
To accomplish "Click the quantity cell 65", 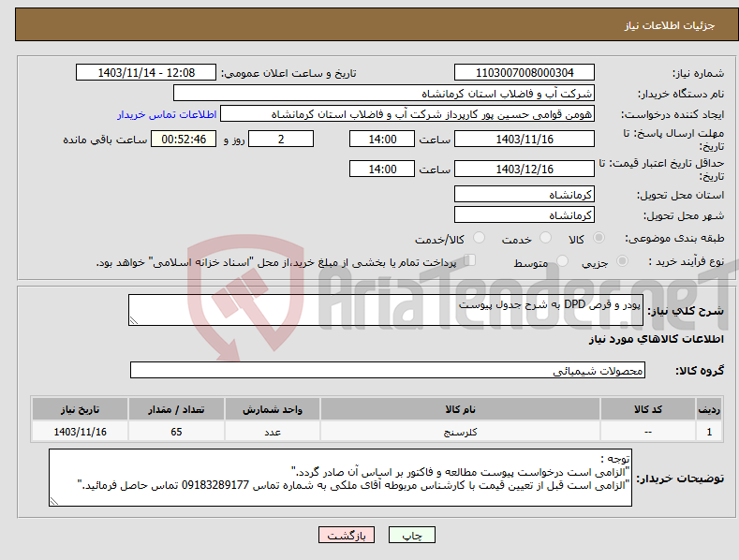I will [176, 432].
